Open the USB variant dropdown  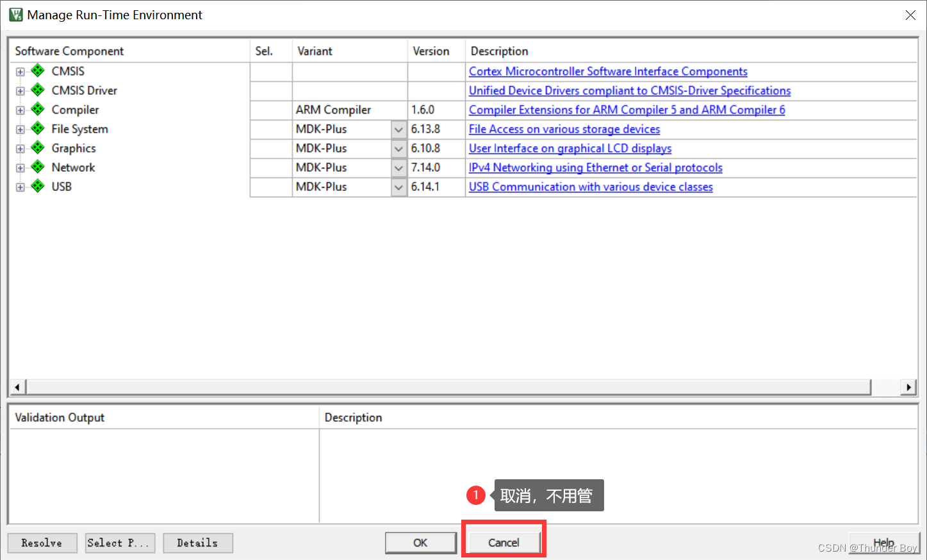coord(398,187)
